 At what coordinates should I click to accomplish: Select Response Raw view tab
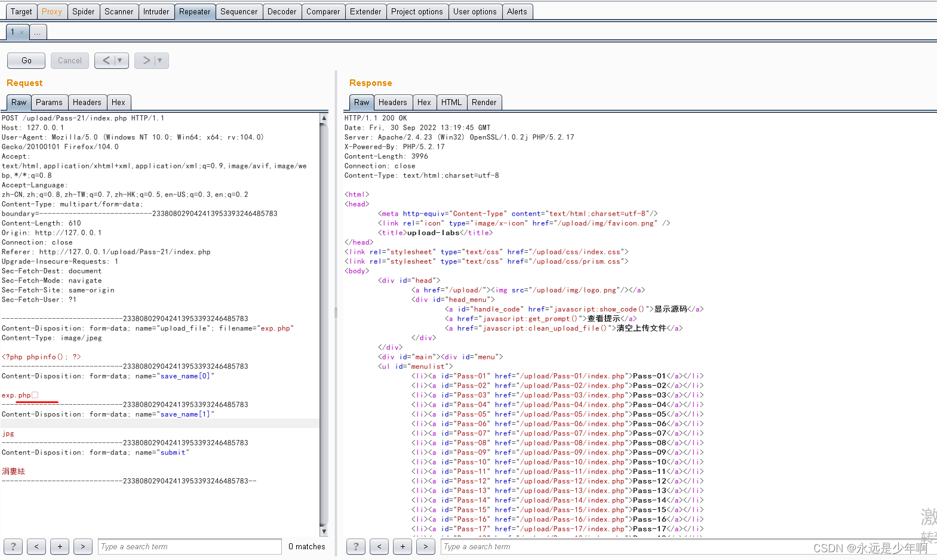pyautogui.click(x=362, y=102)
